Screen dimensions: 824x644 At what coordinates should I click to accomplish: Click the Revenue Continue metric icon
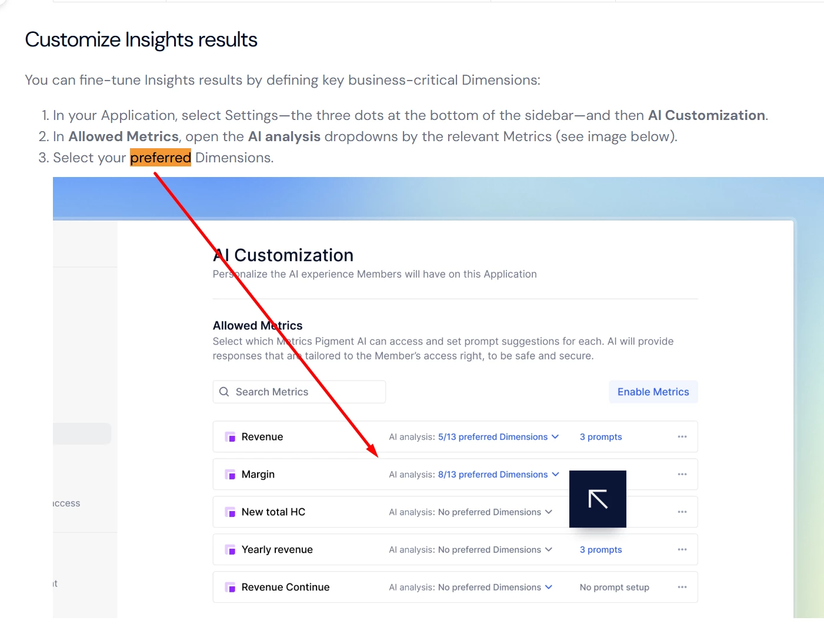pos(230,588)
